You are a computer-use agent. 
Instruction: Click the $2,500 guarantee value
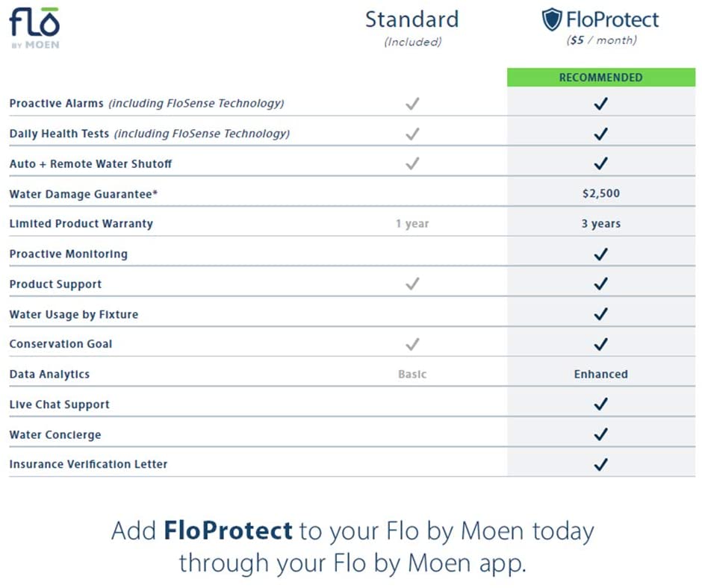[601, 193]
